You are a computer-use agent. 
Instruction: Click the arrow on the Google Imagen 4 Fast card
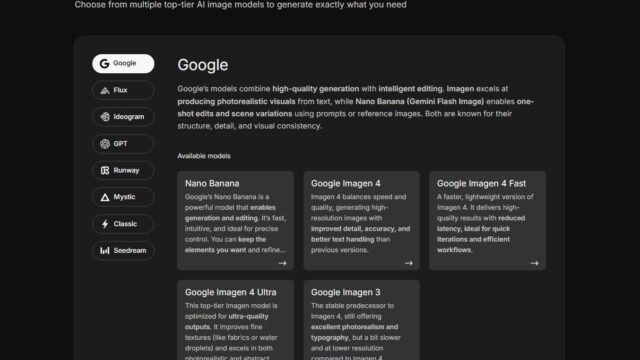[534, 263]
